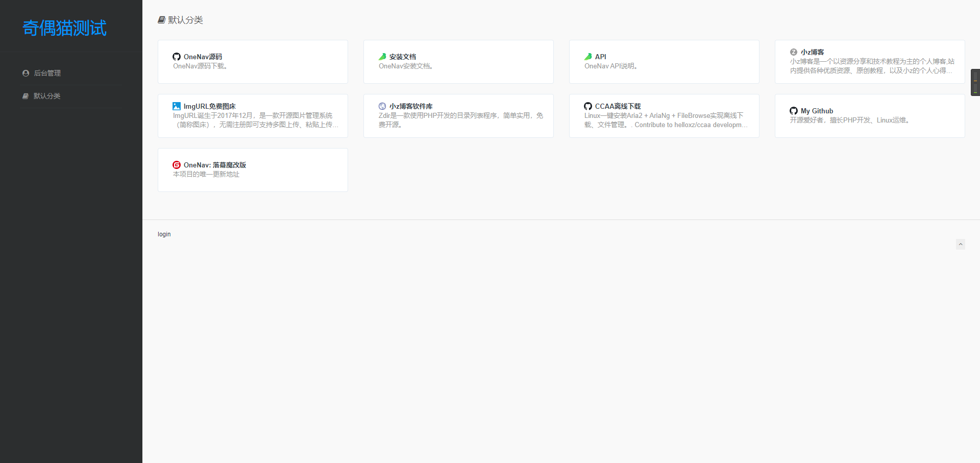Image resolution: width=980 pixels, height=463 pixels.
Task: Click the GitHub icon on OneNav源码 card
Action: (x=177, y=57)
